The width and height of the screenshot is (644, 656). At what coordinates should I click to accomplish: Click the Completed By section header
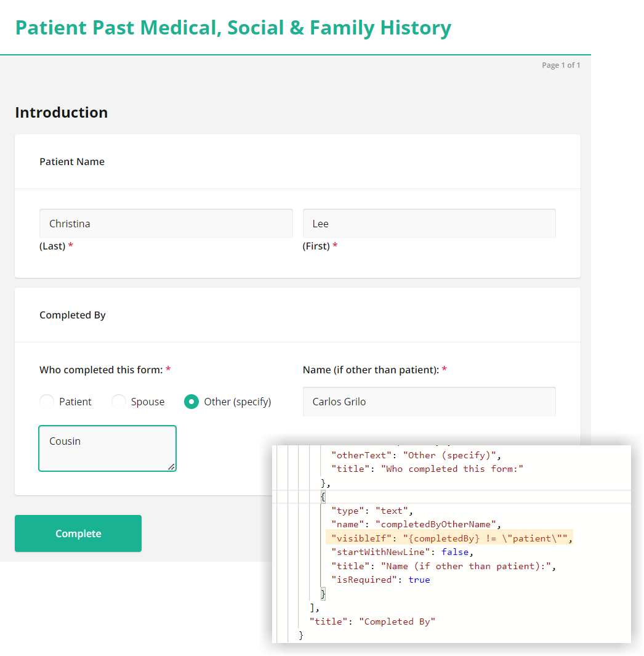72,314
